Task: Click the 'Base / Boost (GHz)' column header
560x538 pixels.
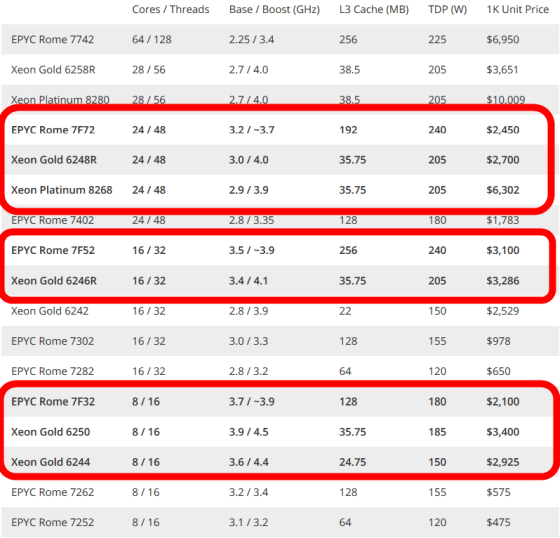Action: 274,9
